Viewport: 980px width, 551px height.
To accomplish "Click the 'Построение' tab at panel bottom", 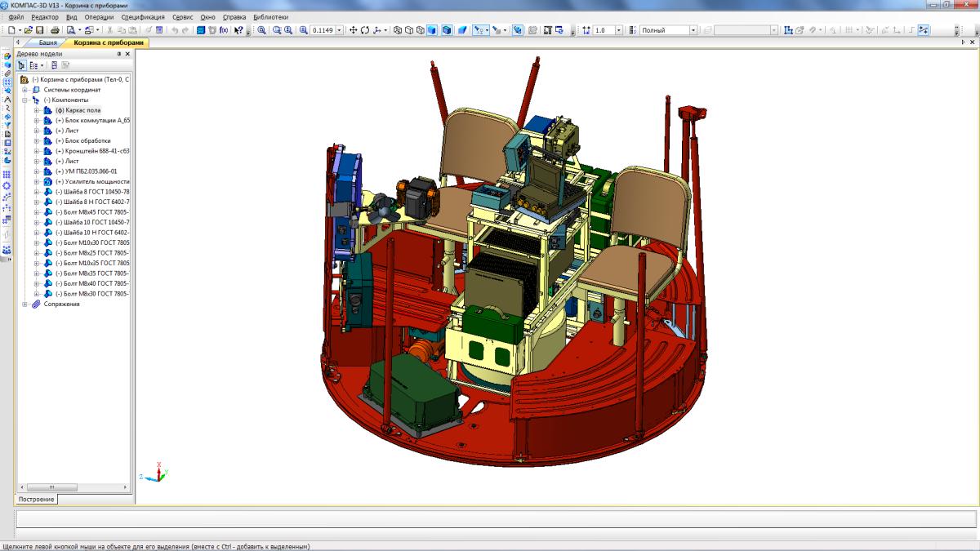I will point(36,499).
